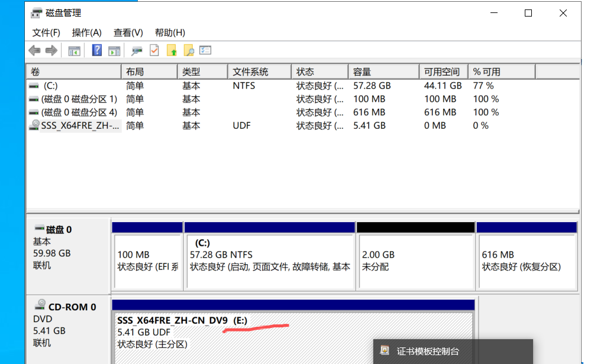Open the 文件(F) menu

click(x=46, y=32)
